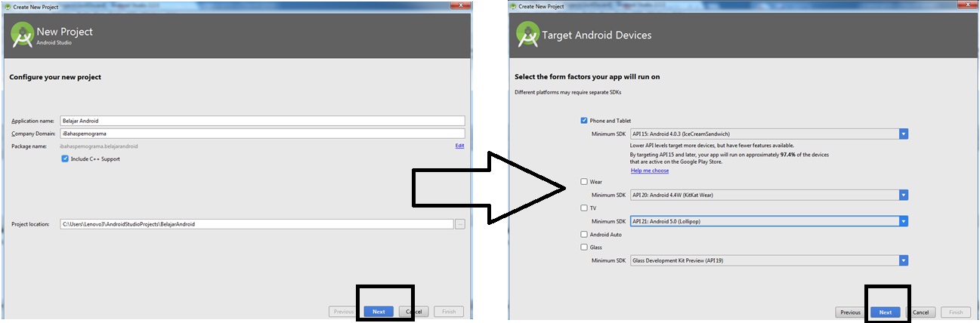This screenshot has width=980, height=323.
Task: Click Next in Target Android Devices dialog
Action: pos(886,312)
